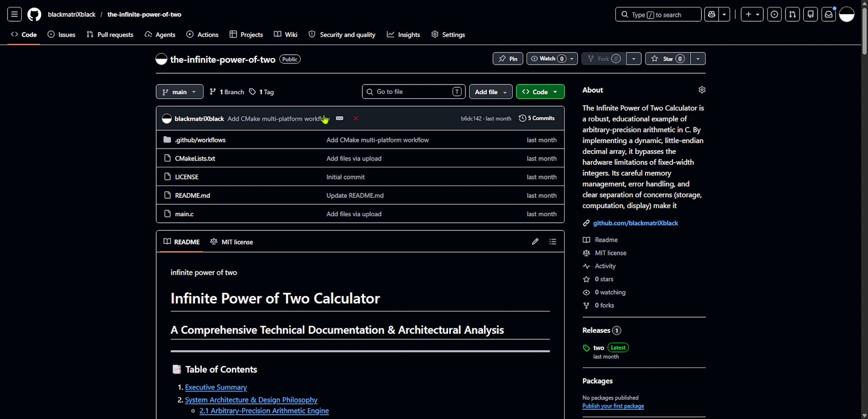This screenshot has width=868, height=419.
Task: Open the issues icon in top header
Action: point(775,15)
